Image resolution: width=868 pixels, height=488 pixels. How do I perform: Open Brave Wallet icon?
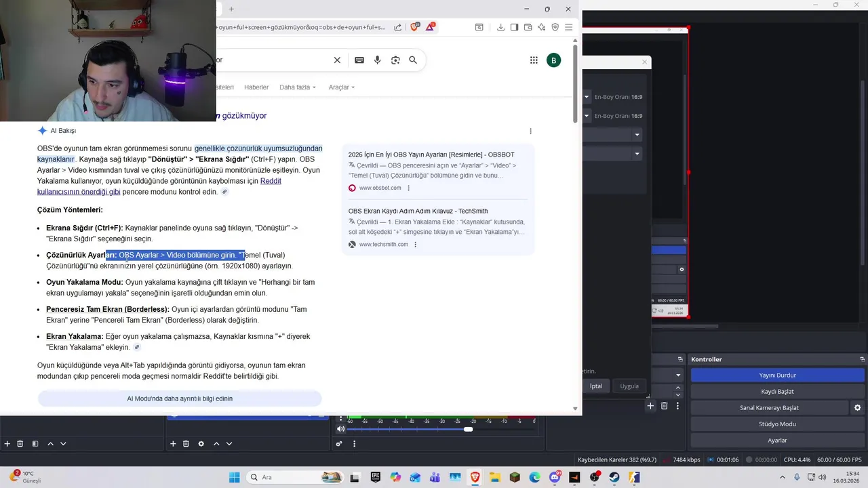coord(528,27)
